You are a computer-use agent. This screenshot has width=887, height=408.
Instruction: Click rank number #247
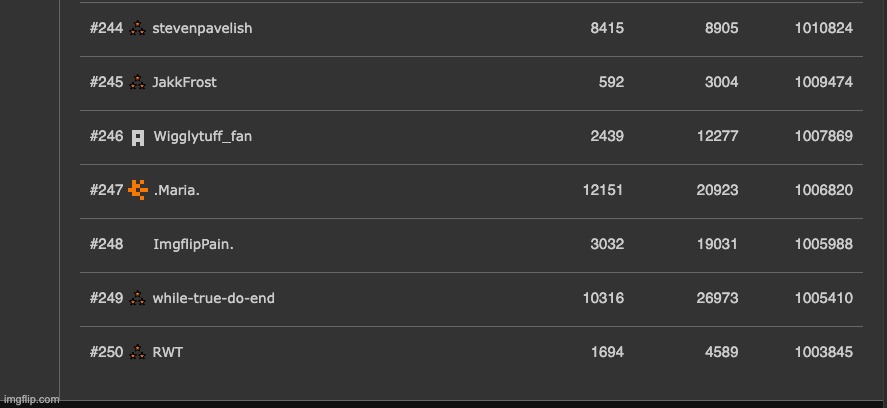(106, 190)
